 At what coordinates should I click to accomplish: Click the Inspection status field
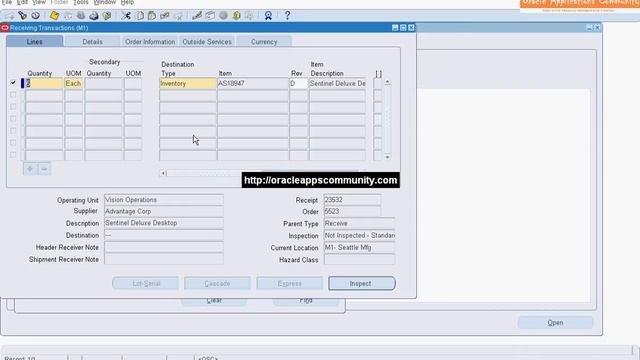coord(359,236)
